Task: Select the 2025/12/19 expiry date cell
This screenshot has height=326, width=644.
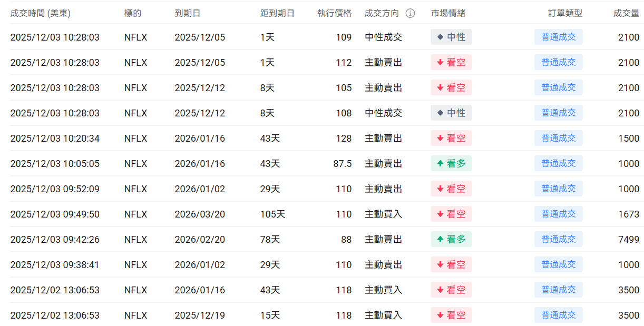Action: coord(200,315)
